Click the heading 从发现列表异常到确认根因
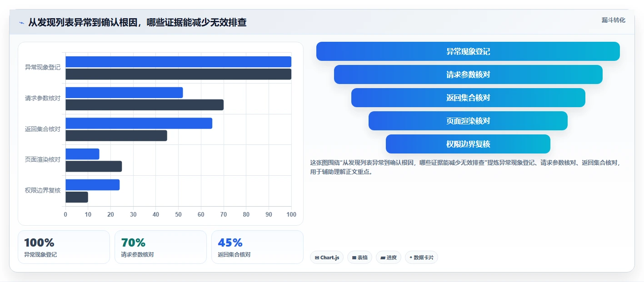This screenshot has width=644, height=282. [x=137, y=22]
